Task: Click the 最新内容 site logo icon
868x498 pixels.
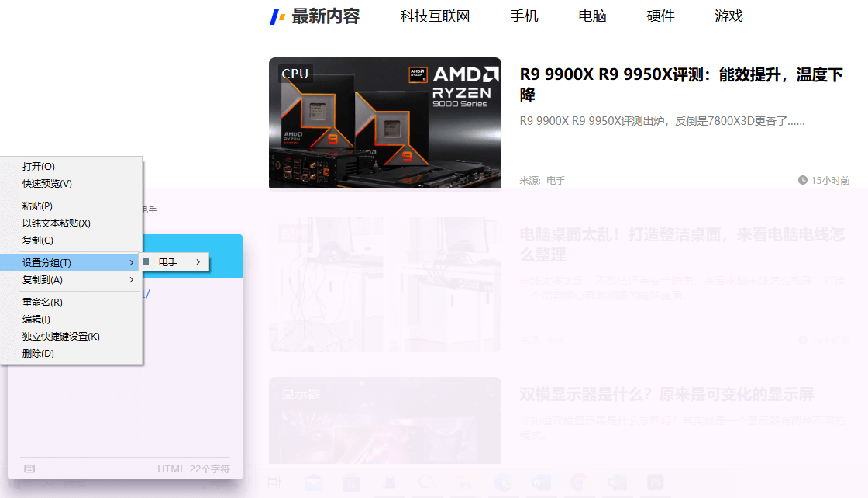Action: pos(277,16)
